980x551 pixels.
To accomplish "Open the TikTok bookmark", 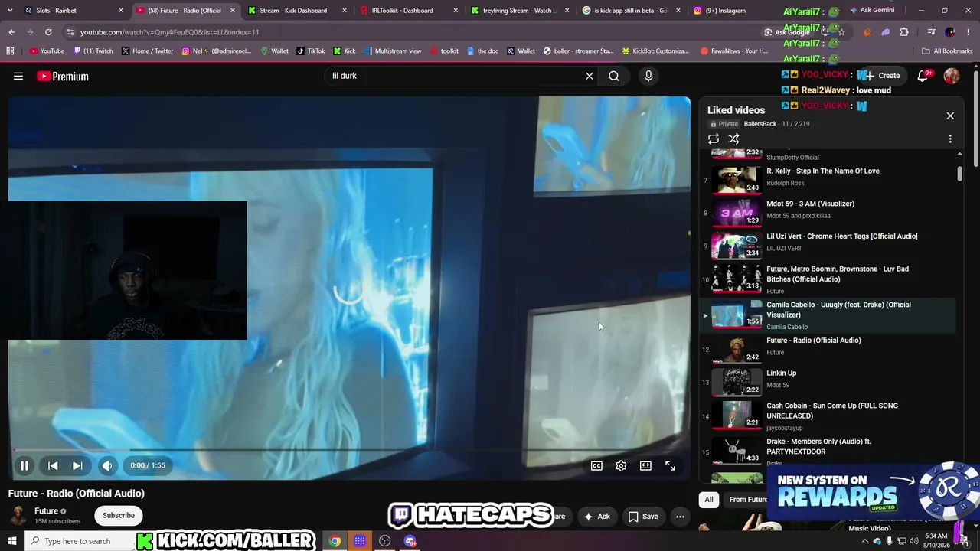I will coord(310,51).
